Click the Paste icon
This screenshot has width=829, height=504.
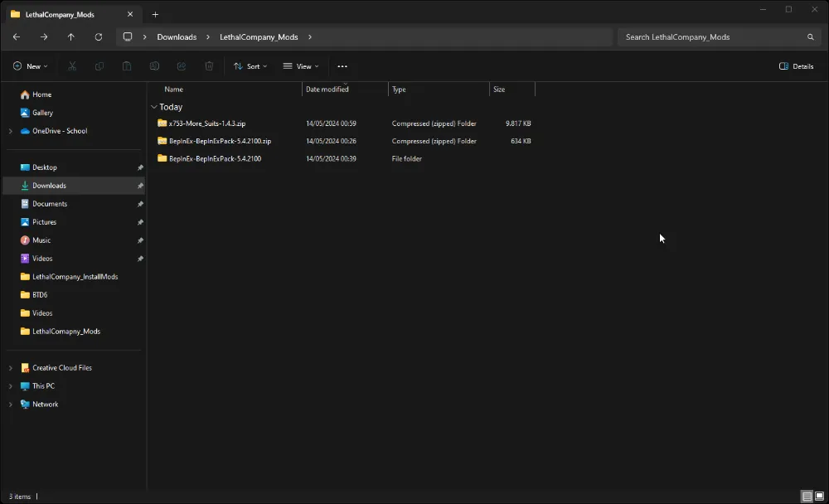127,65
